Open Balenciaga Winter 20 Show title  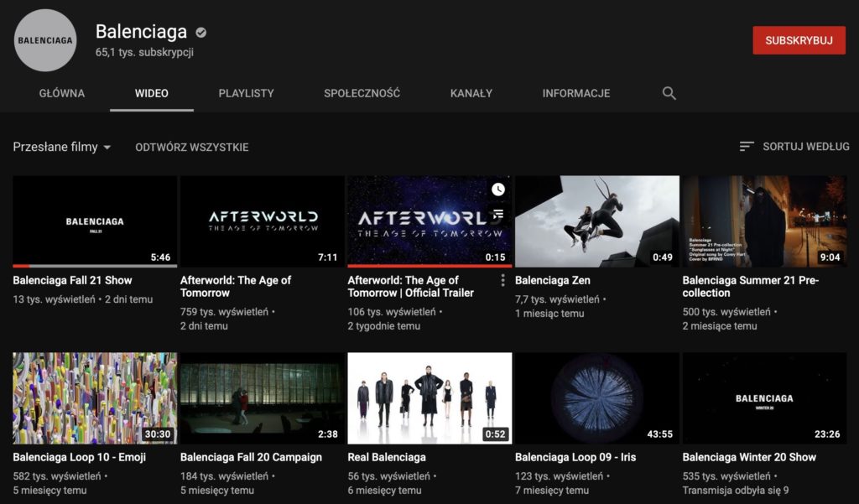pyautogui.click(x=749, y=457)
